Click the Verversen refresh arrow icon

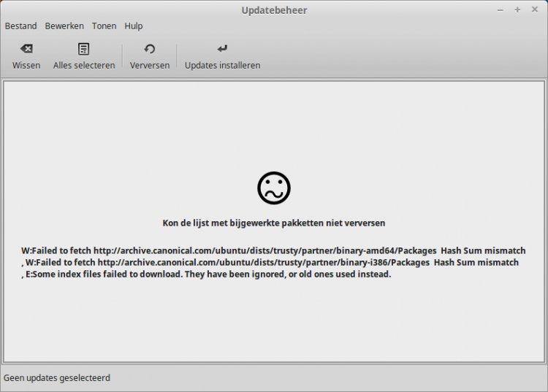coord(150,49)
